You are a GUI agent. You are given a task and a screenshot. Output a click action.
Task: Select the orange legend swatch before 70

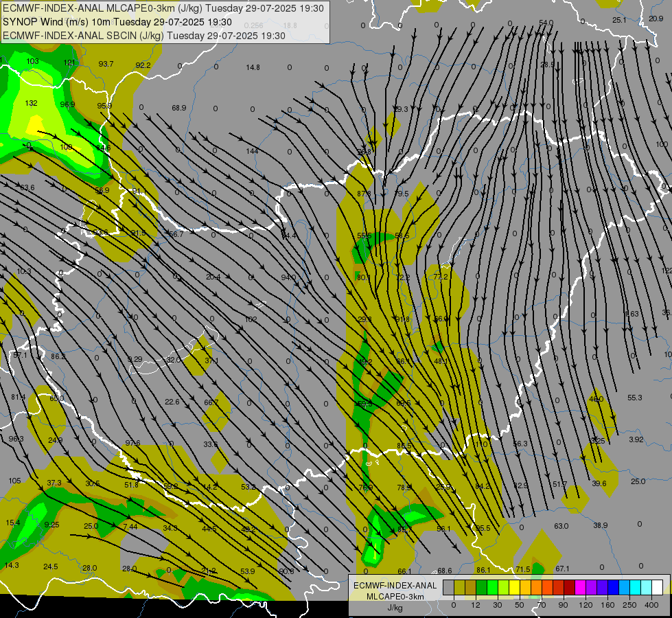click(x=537, y=588)
